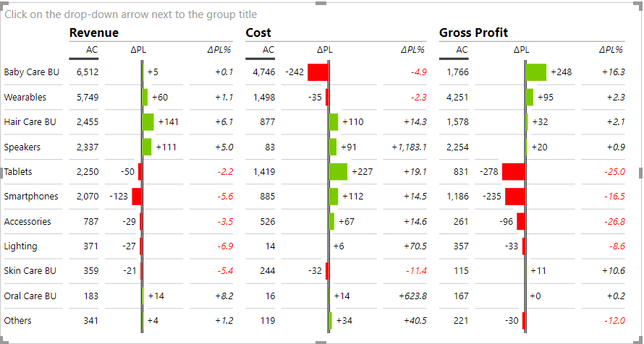644x344 pixels.
Task: Click the -12.0 Others Gross Profit percentage
Action: 614,320
